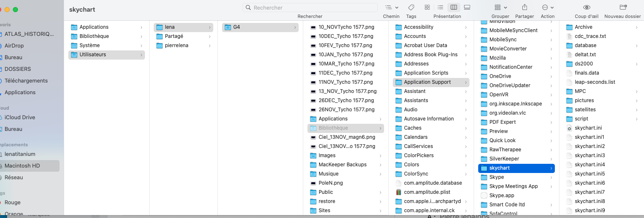Open the com.amplitude.plist file
The image size is (644, 218).
(427, 192)
